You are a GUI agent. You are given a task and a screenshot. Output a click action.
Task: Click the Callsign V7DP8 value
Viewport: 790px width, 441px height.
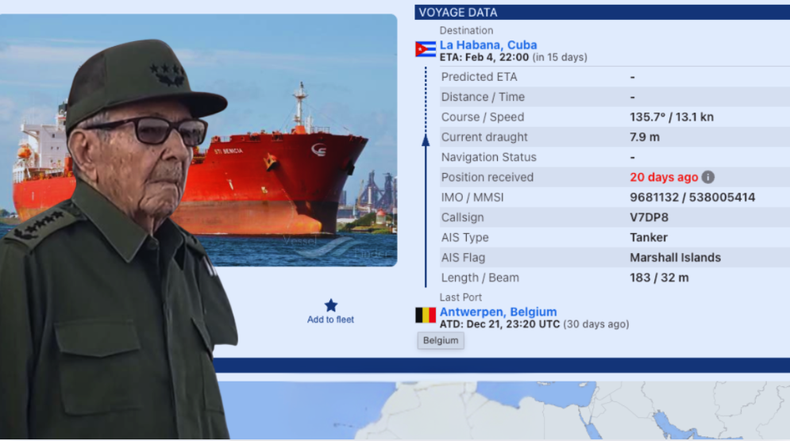(649, 217)
